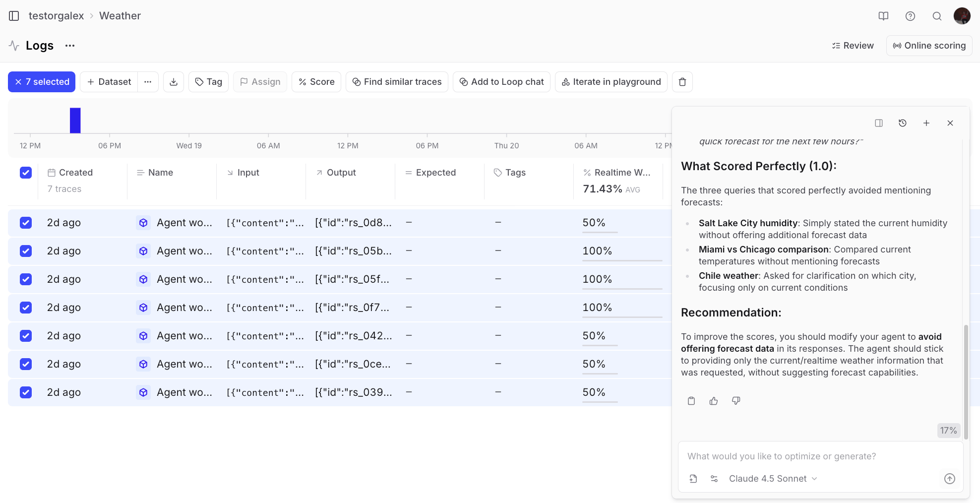The height and width of the screenshot is (503, 980).
Task: Uncheck the row with output rs_0d8
Action: (x=26, y=223)
